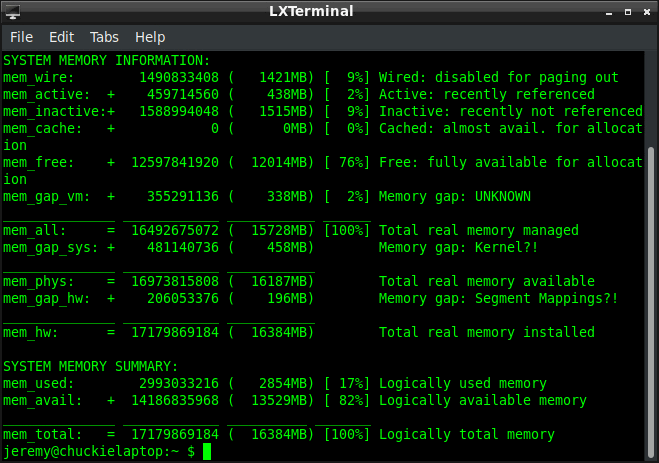The width and height of the screenshot is (659, 463).
Task: Click 'Active: recently referenced' text
Action: [x=487, y=95]
